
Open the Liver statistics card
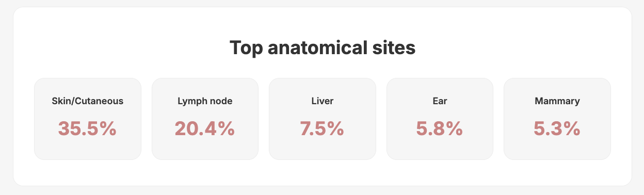pos(322,119)
